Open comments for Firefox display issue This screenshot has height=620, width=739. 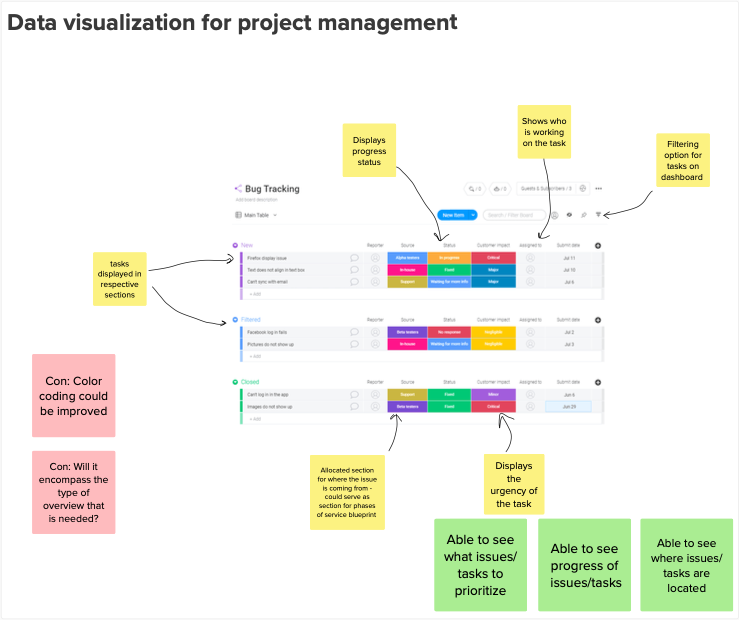tap(354, 258)
